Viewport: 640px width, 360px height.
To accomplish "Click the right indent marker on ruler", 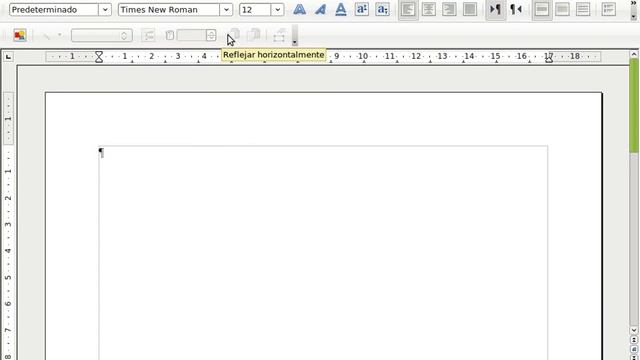I will [549, 60].
